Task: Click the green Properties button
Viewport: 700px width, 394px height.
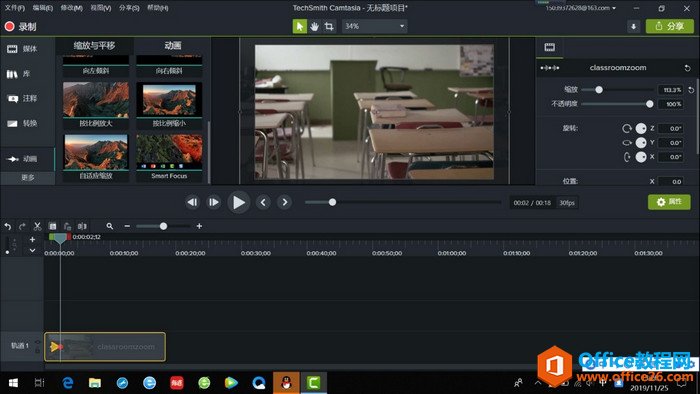Action: coord(669,202)
